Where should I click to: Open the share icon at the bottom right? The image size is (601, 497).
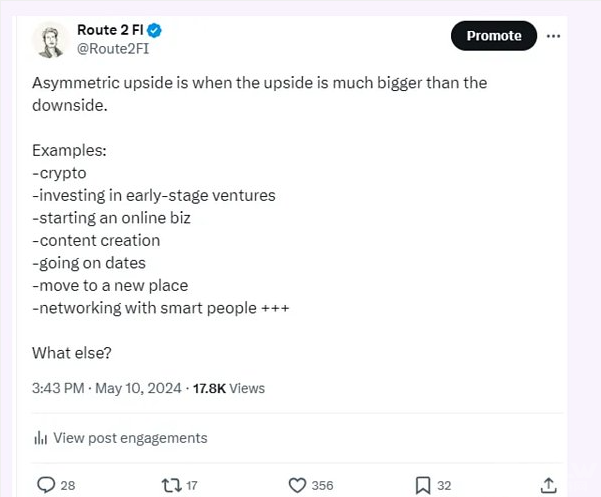pos(548,485)
